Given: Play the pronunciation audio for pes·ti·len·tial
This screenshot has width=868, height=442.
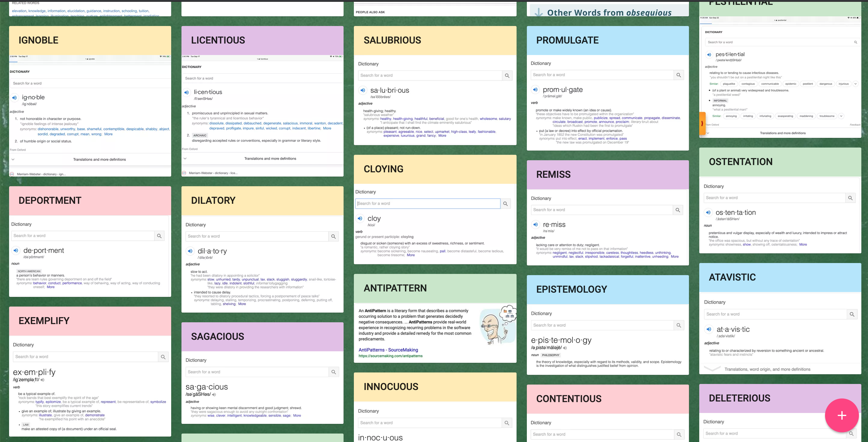Looking at the screenshot, I should (709, 55).
